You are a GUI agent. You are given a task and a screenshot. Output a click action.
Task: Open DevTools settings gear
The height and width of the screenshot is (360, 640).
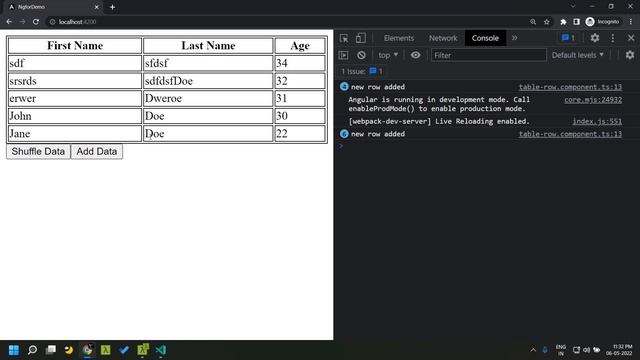pos(595,38)
